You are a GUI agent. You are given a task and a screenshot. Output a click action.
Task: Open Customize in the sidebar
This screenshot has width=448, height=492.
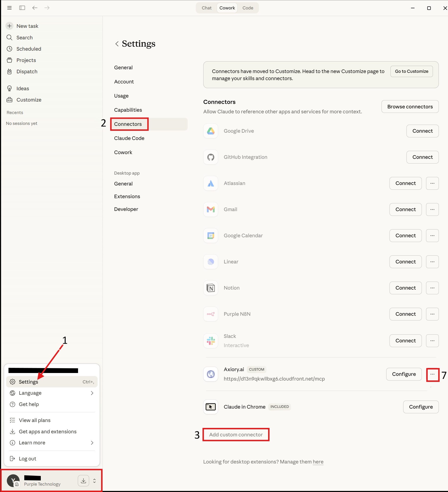[24, 100]
